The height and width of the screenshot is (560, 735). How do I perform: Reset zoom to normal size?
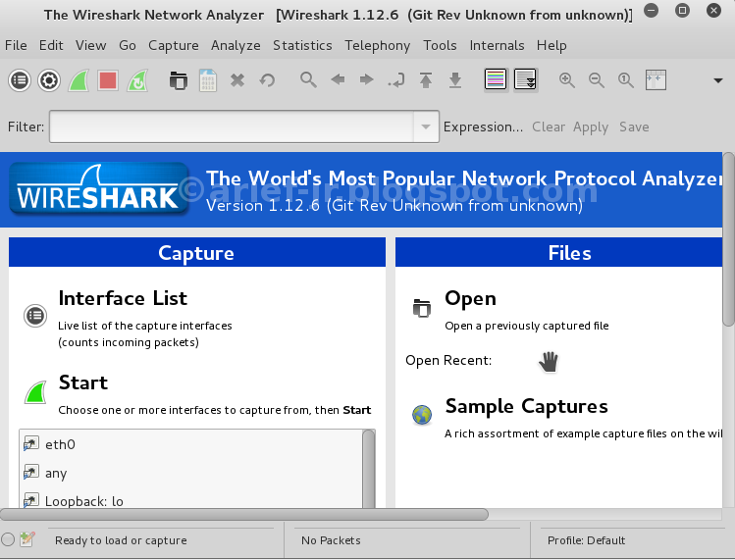tap(626, 80)
